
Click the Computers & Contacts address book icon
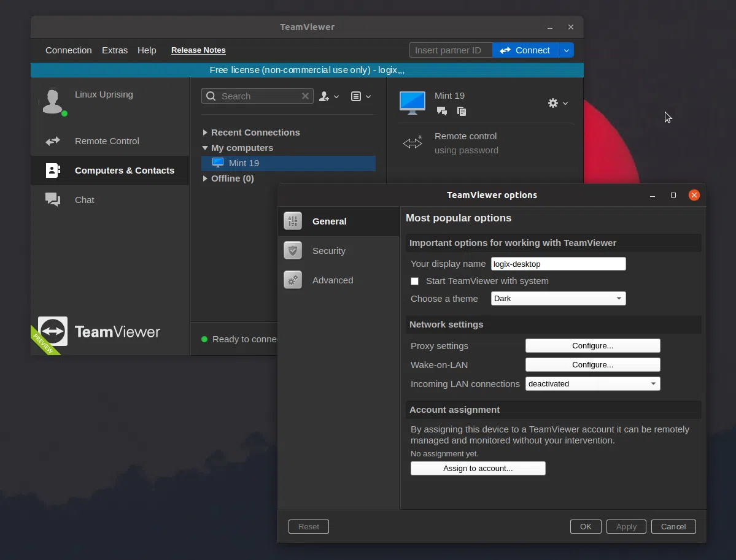[x=53, y=171]
